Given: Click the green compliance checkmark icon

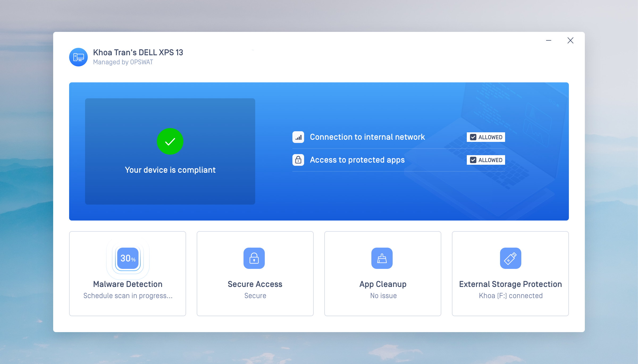Looking at the screenshot, I should click(x=170, y=141).
